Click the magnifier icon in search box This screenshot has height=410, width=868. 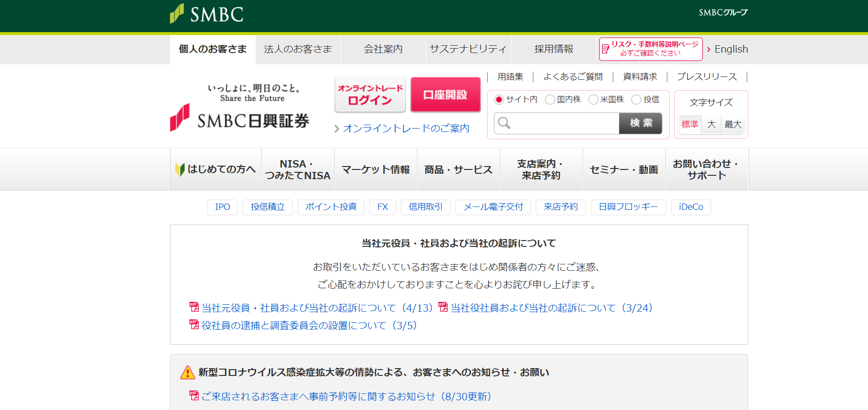tap(504, 123)
